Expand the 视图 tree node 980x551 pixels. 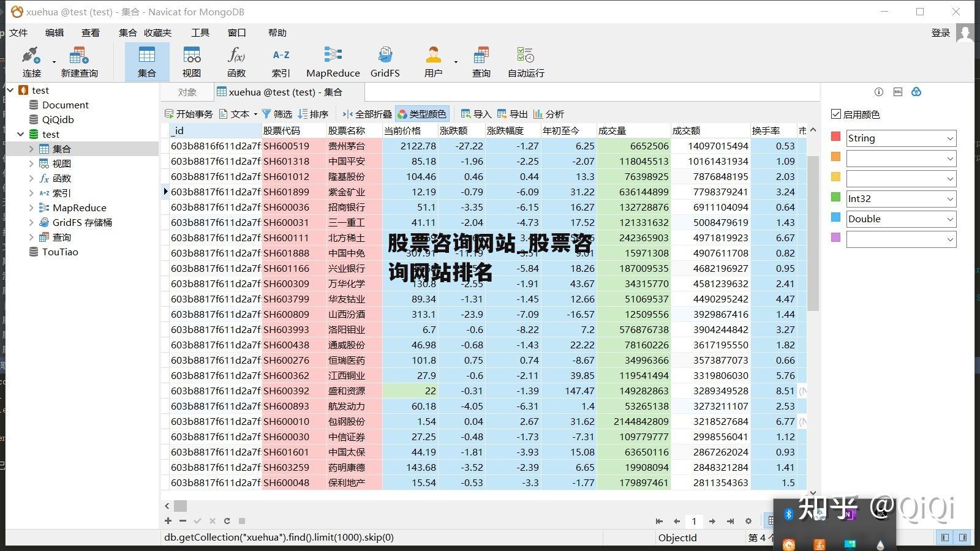[31, 163]
